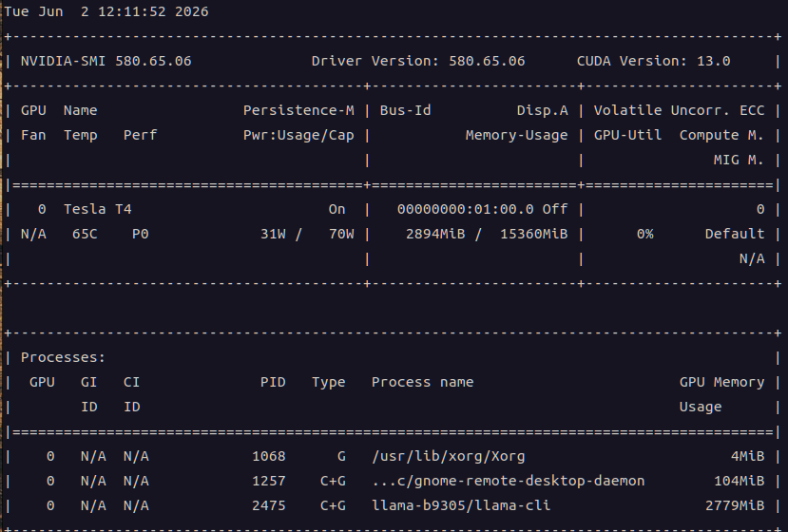Click the 'CI' column header
The height and width of the screenshot is (532, 788).
pyautogui.click(x=132, y=382)
